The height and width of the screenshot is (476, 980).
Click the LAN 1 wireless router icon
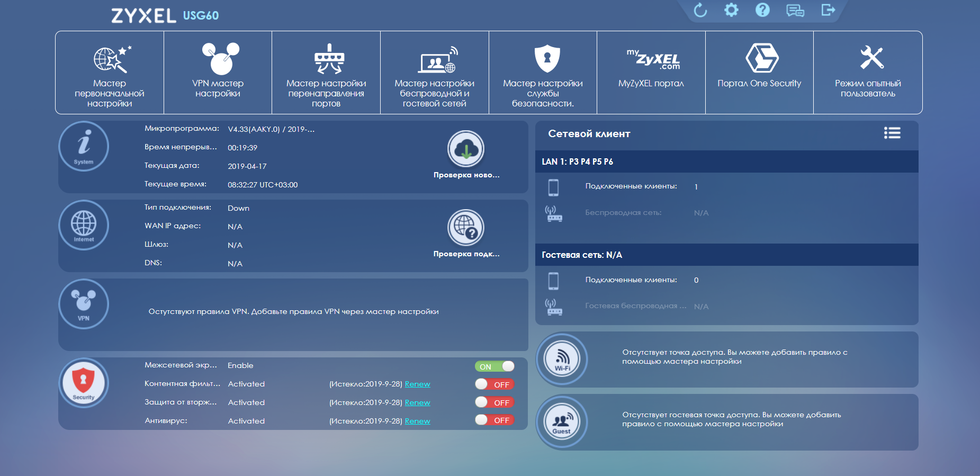(x=554, y=213)
